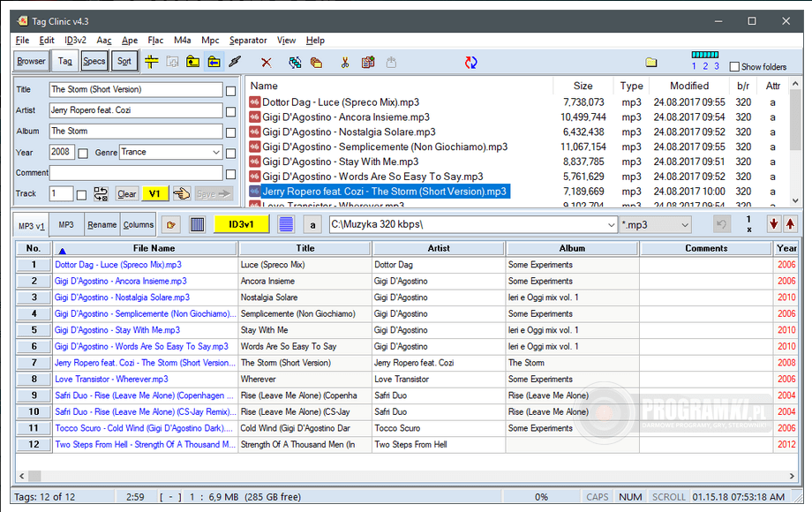Click the Clear button
This screenshot has height=512, width=812.
point(127,194)
